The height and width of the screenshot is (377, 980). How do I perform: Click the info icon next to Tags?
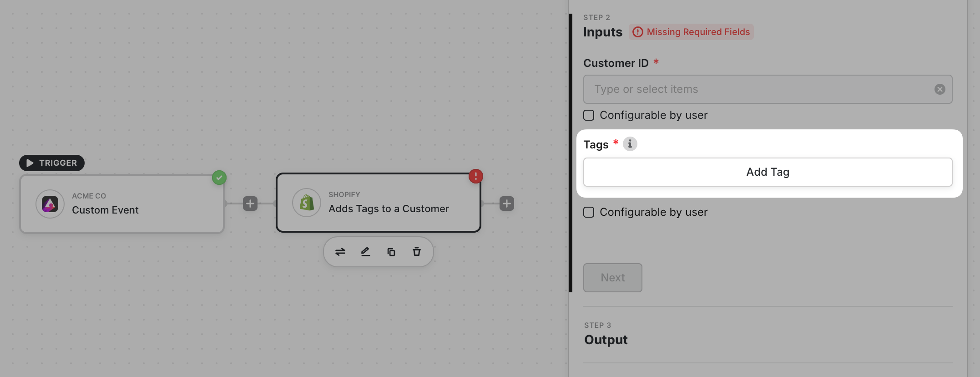(630, 144)
